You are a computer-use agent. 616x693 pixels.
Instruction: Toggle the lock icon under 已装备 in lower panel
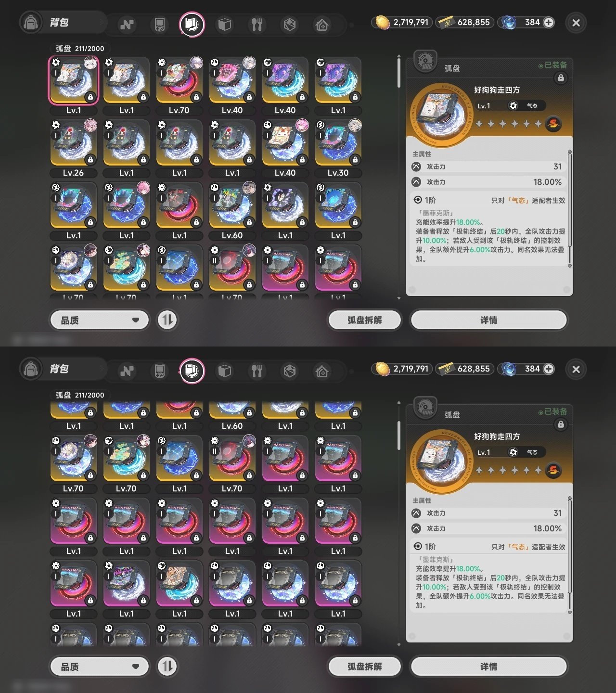(561, 424)
